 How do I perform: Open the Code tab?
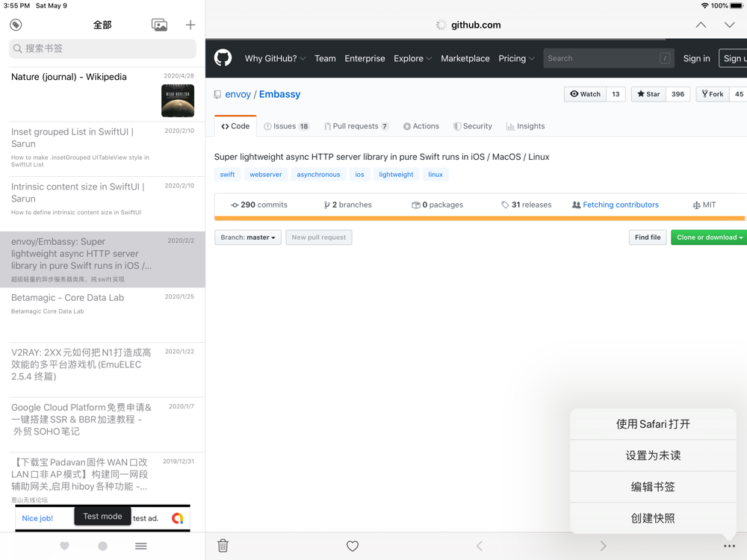click(235, 126)
